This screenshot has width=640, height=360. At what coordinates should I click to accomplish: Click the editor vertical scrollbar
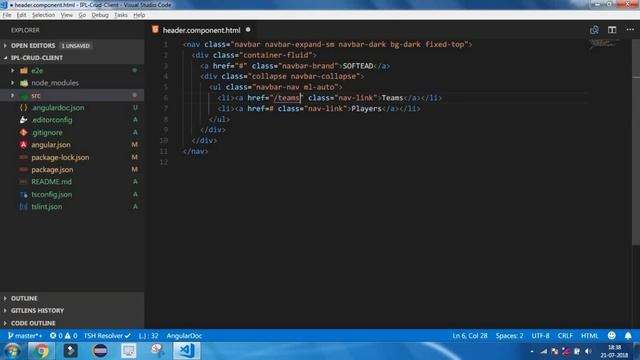pos(636,143)
